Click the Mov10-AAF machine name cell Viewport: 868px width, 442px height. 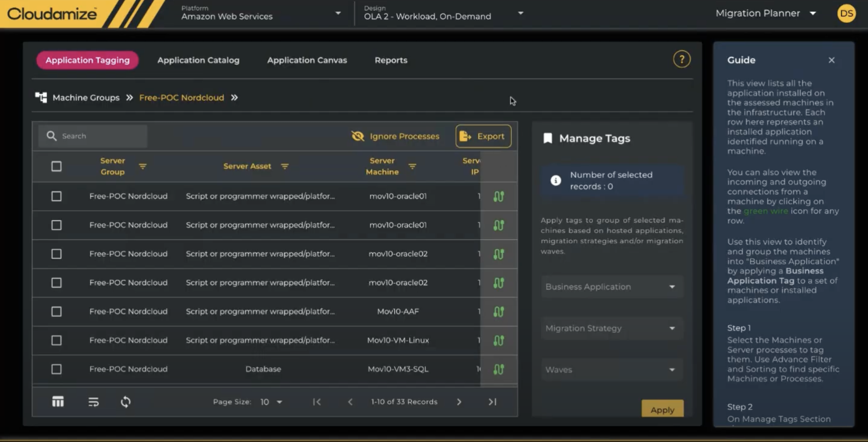398,311
